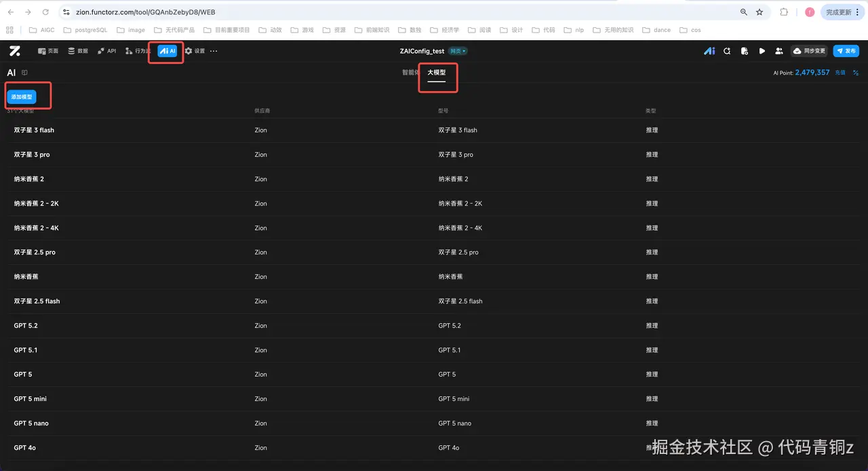Open the image bookmark folder
The height and width of the screenshot is (471, 868).
tap(132, 30)
